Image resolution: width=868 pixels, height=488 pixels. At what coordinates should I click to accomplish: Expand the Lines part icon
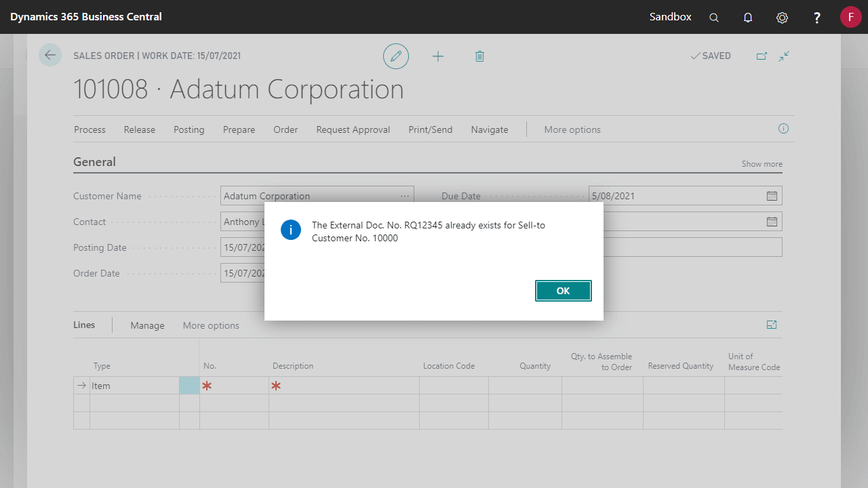(x=772, y=325)
